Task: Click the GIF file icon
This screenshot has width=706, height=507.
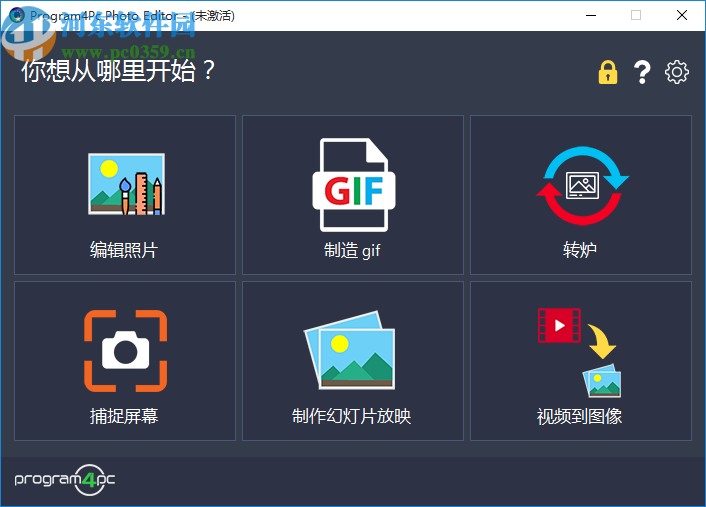Action: 354,185
